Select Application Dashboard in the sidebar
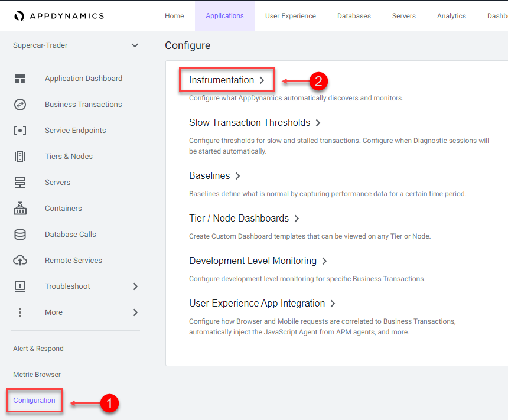 (x=84, y=79)
